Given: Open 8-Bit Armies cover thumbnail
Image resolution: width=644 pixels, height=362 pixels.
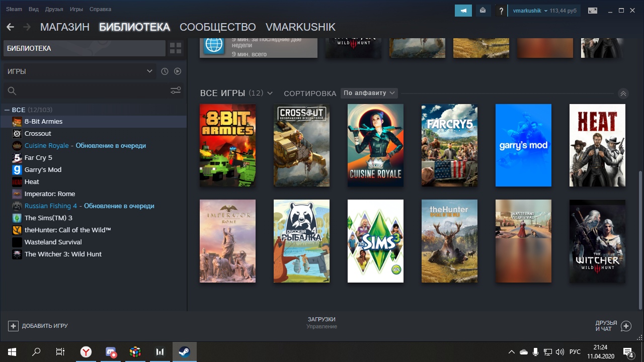Looking at the screenshot, I should tap(227, 145).
